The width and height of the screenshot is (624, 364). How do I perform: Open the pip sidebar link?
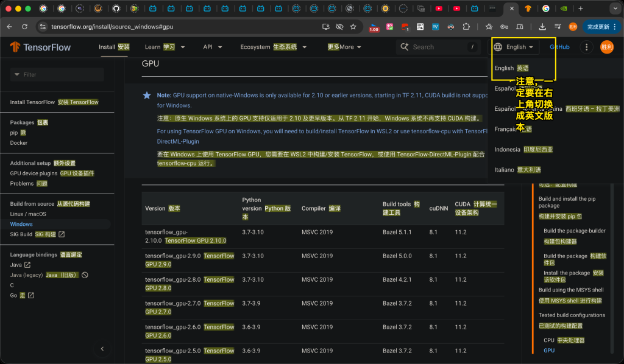18,133
